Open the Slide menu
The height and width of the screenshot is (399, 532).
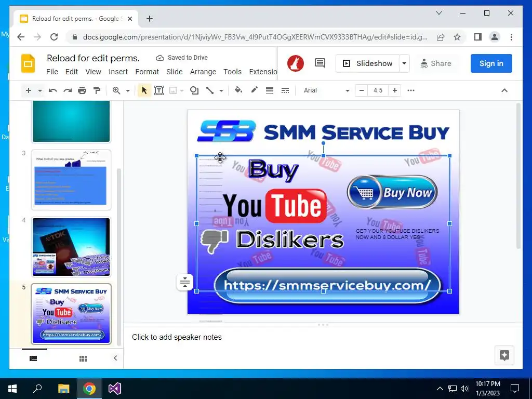coord(175,72)
